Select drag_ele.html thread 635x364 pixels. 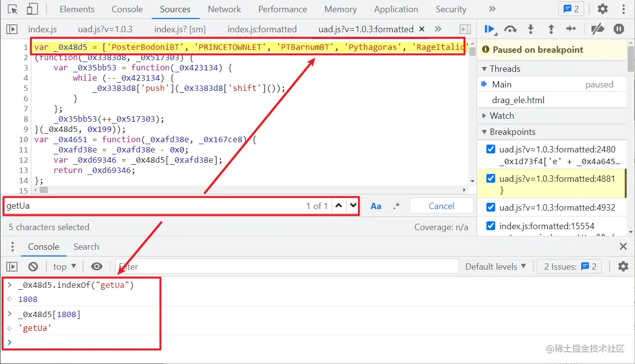pyautogui.click(x=552, y=100)
